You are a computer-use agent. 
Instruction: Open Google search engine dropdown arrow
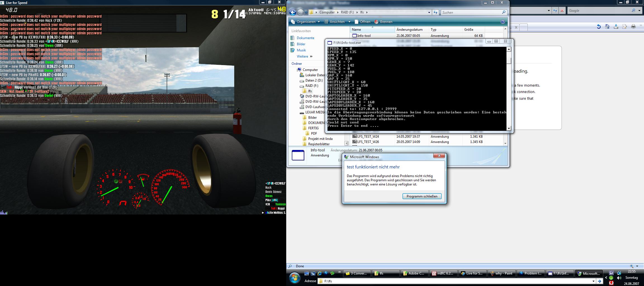(639, 11)
